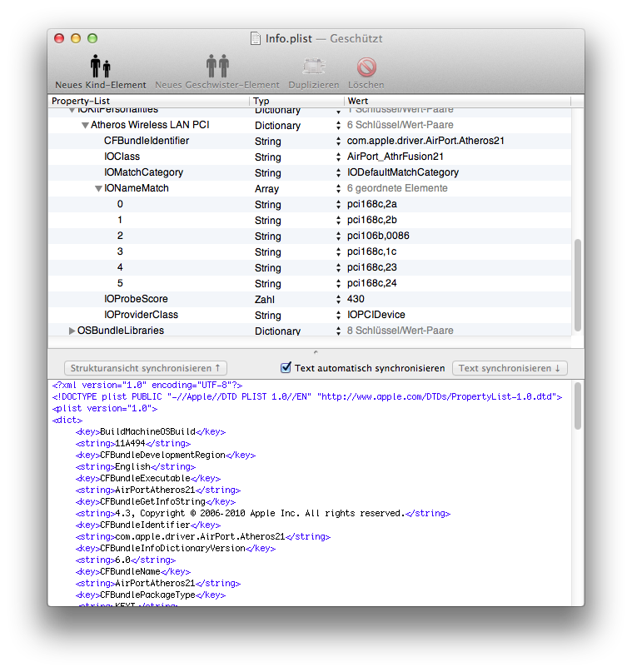The height and width of the screenshot is (672, 632).
Task: Open type stepper for IONameMatch row
Action: pos(339,188)
